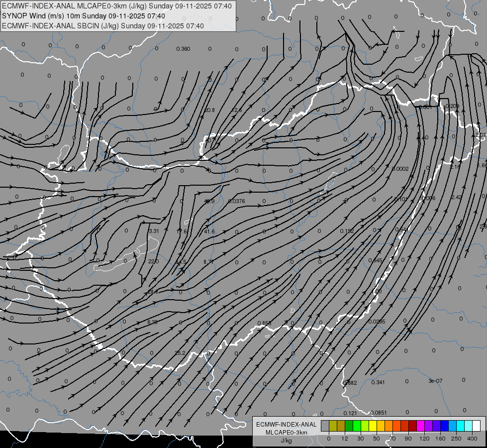This screenshot has height=448, width=487.
Task: Select the 'ECMWF-INDEX-ANAL SBCIN (J/kg)' title line
Action: [103, 26]
